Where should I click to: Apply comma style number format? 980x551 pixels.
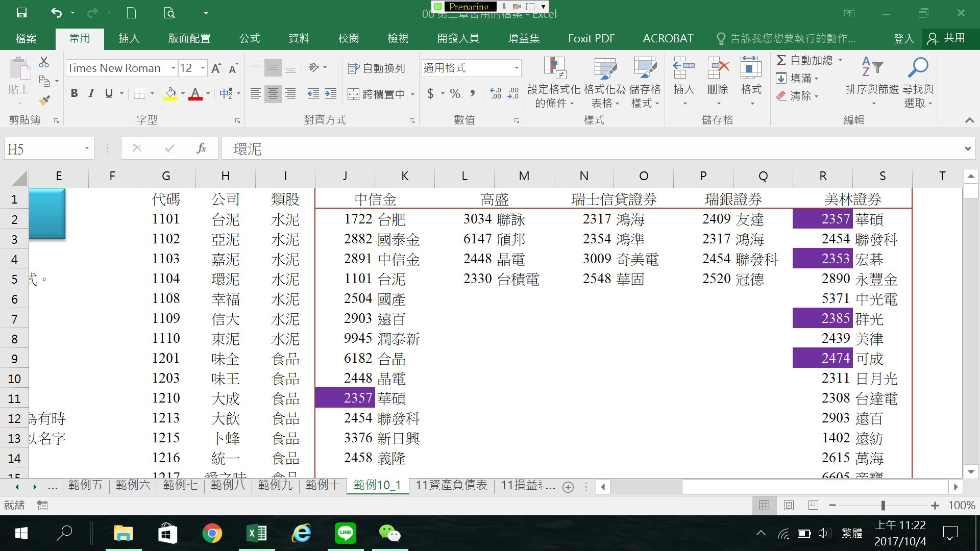[x=473, y=93]
